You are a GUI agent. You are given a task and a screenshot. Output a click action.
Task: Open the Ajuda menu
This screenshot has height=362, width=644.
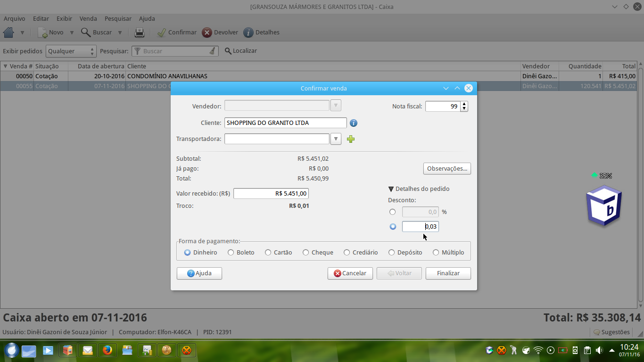(x=147, y=19)
